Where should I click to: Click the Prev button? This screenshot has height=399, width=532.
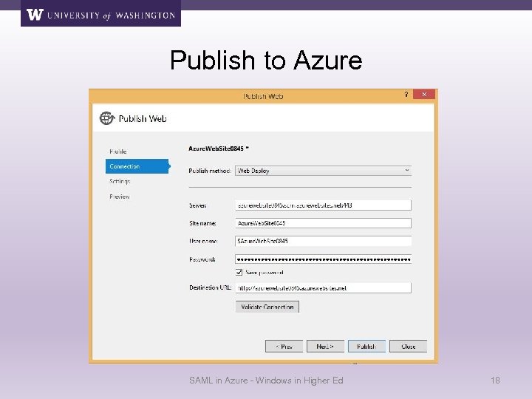click(x=284, y=347)
